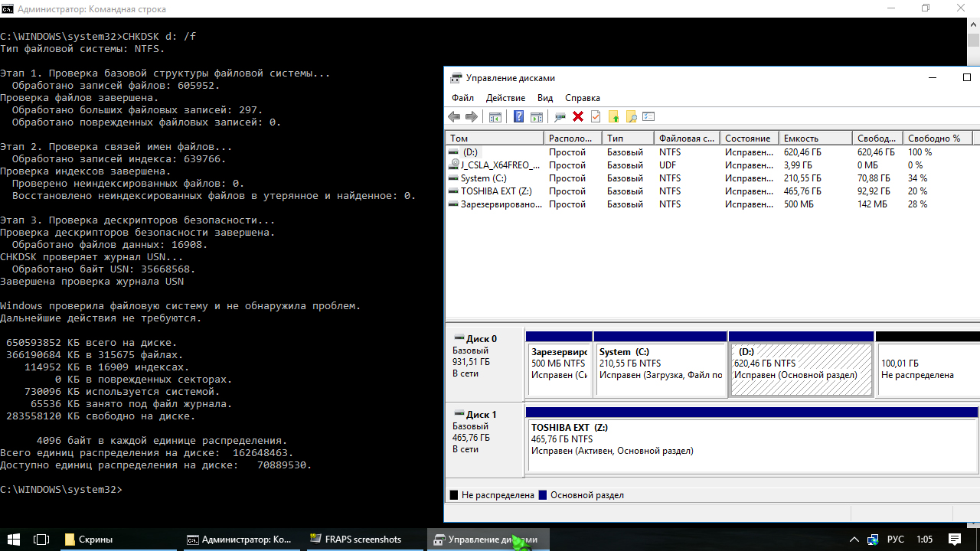Open the Действие menu
980x551 pixels.
505,98
